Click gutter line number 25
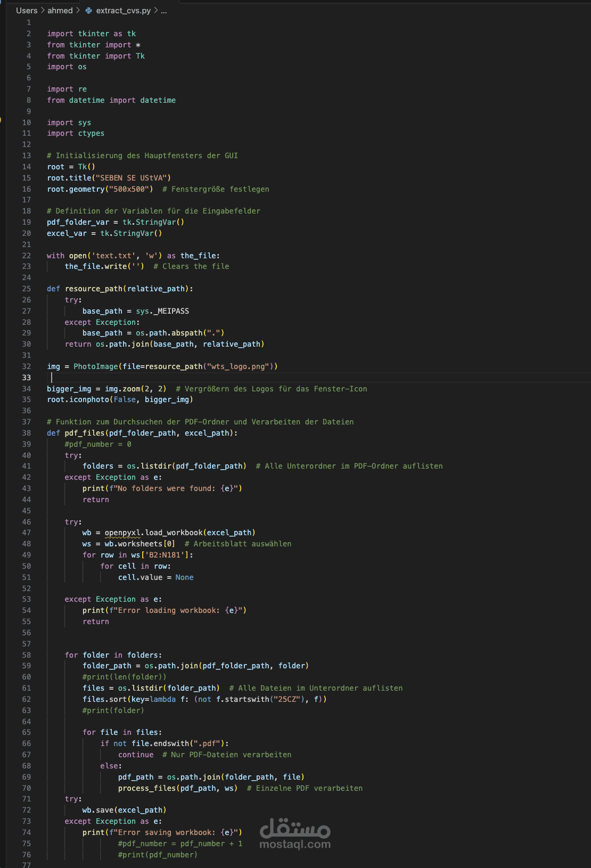 pos(27,289)
